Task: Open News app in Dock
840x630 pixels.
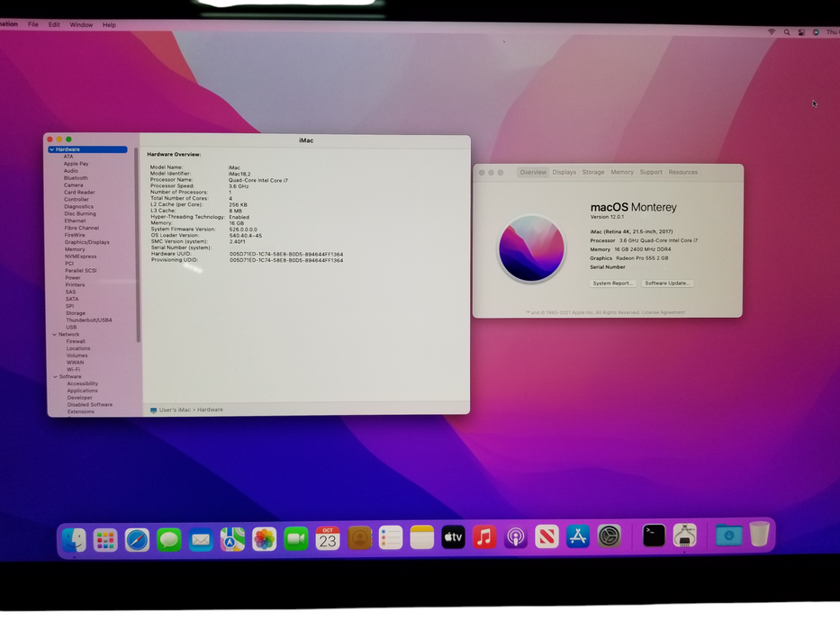Action: click(x=546, y=536)
